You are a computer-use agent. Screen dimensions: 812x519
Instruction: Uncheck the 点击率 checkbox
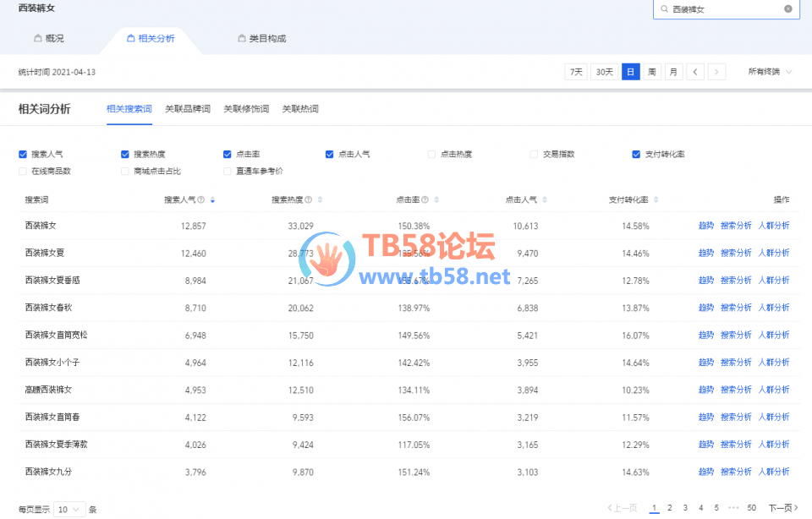pos(227,154)
